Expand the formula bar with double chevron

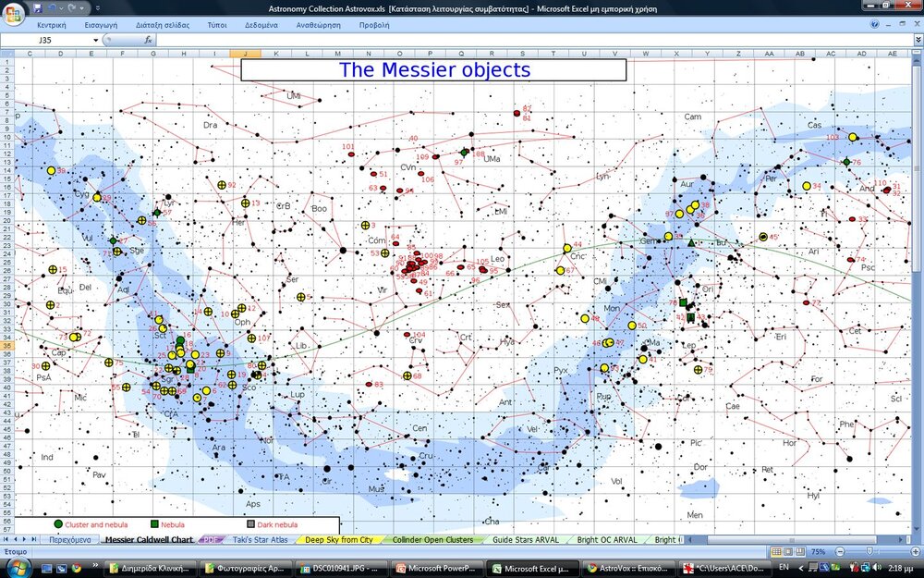click(916, 41)
